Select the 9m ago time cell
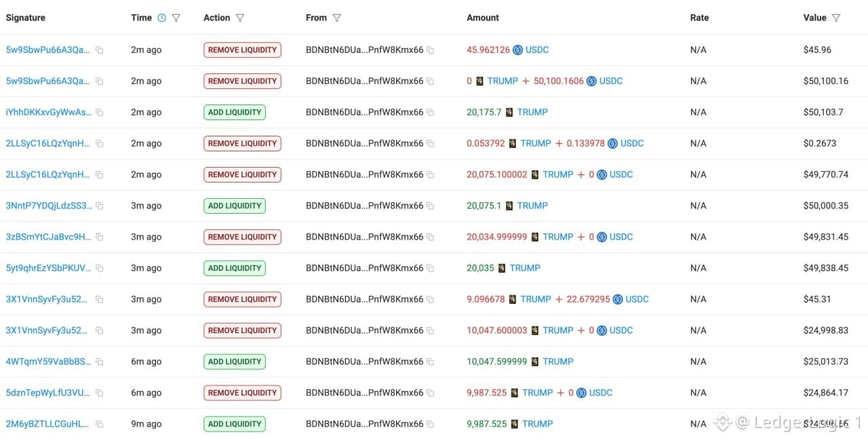This screenshot has height=439, width=868. point(146,425)
